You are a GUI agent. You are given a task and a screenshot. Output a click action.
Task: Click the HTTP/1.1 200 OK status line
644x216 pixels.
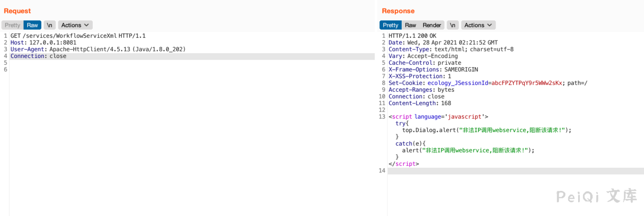[412, 36]
